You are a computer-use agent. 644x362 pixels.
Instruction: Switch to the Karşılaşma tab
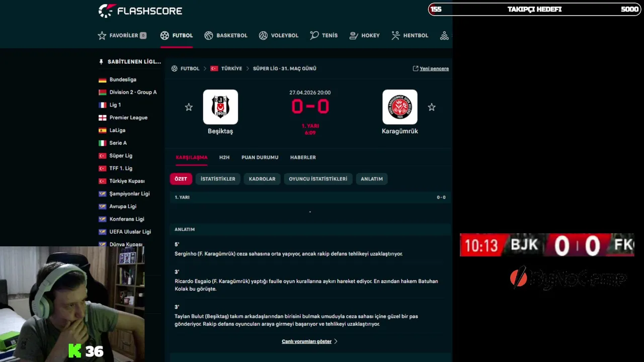tap(191, 157)
